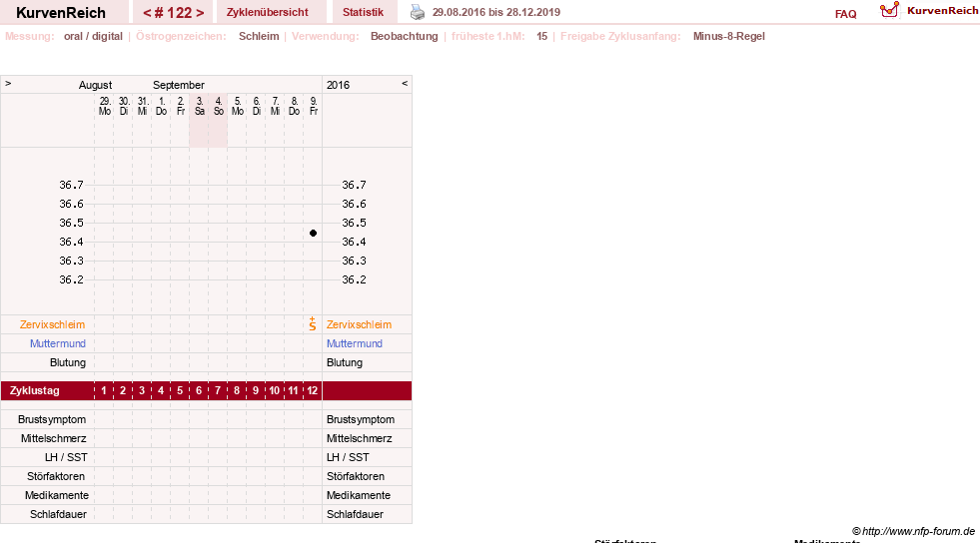Click the KurvenReich title at top left
980x543 pixels.
click(61, 13)
